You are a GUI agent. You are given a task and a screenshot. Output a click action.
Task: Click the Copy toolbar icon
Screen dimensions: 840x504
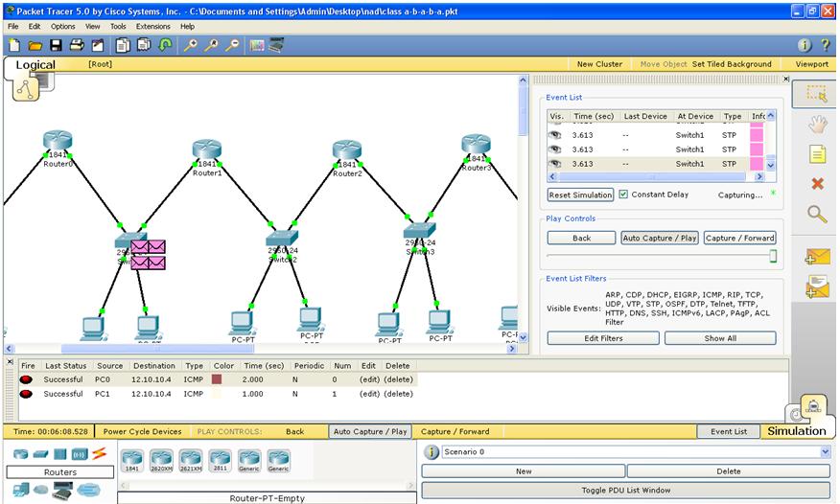pos(123,45)
